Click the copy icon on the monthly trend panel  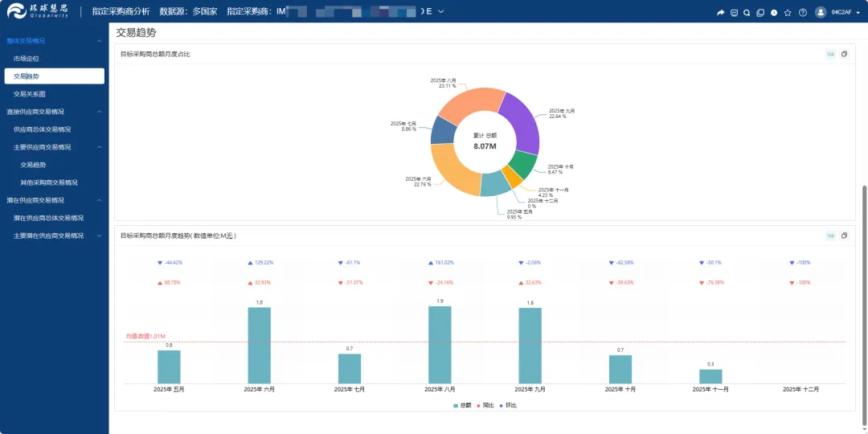click(844, 235)
